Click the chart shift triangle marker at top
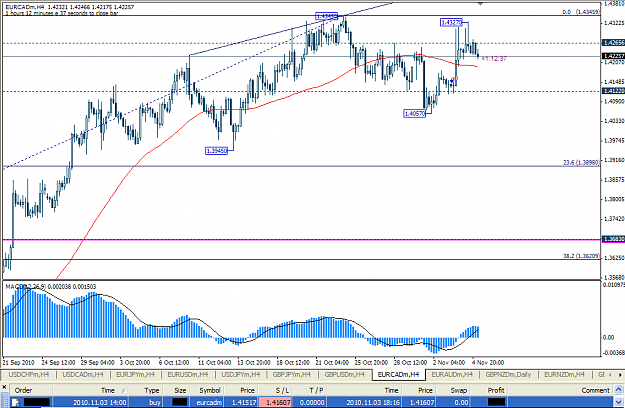This screenshot has height=408, width=625. tap(480, 3)
